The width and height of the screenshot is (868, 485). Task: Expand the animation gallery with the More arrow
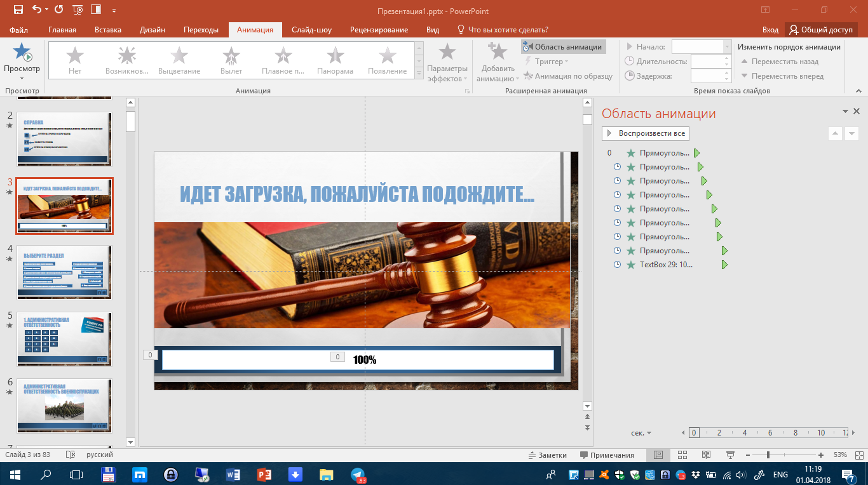(419, 74)
